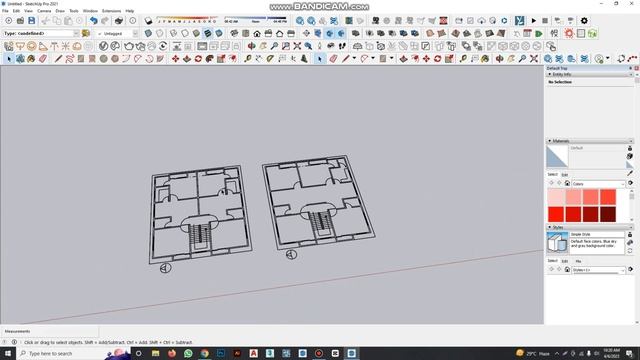The image size is (640, 360).
Task: Click the black gear settings icon
Action: 584,20
